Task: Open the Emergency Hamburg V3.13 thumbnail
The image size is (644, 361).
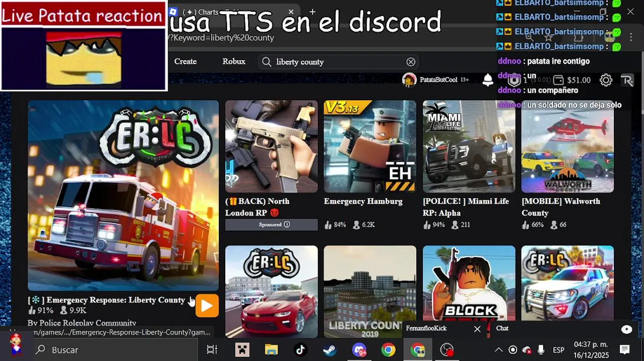Action: 370,146
